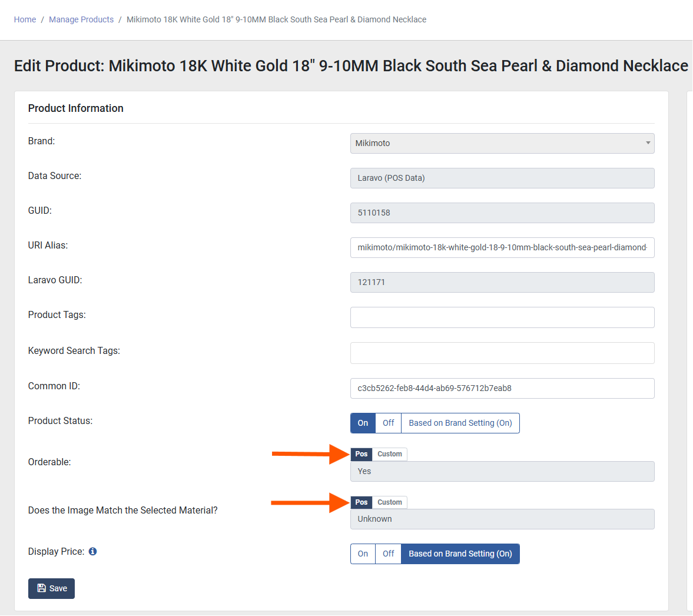
Task: Click the Product Information heading
Action: click(75, 108)
